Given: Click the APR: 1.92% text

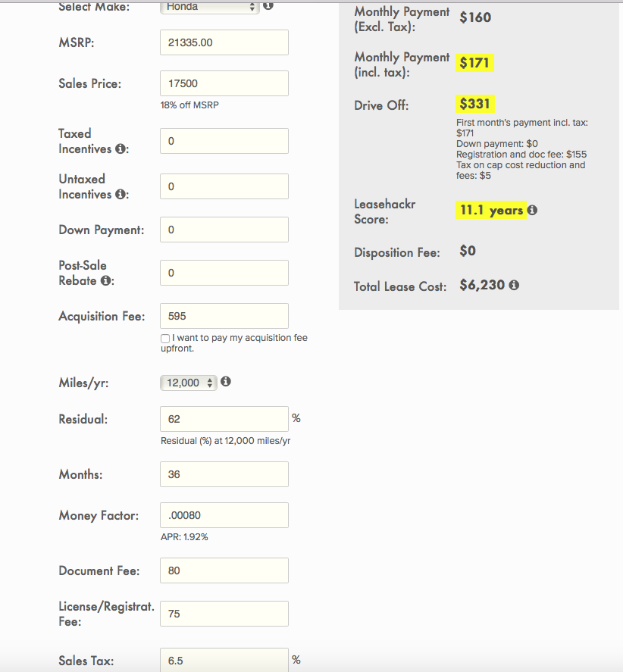Looking at the screenshot, I should (x=184, y=537).
